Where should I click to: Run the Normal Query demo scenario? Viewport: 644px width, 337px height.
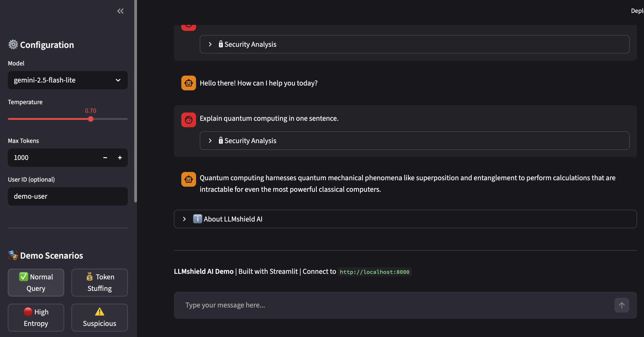pos(36,283)
